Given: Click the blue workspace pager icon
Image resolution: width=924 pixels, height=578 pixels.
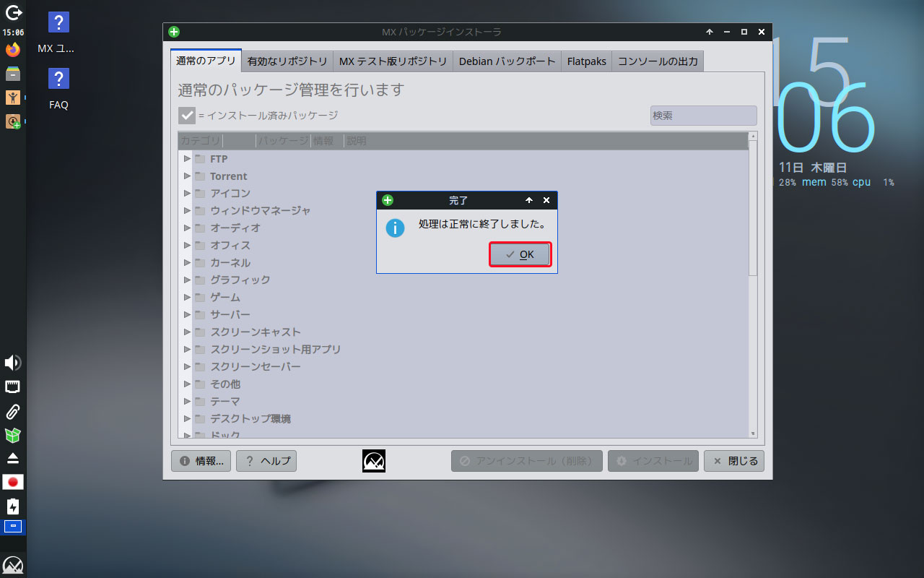Looking at the screenshot, I should (13, 527).
